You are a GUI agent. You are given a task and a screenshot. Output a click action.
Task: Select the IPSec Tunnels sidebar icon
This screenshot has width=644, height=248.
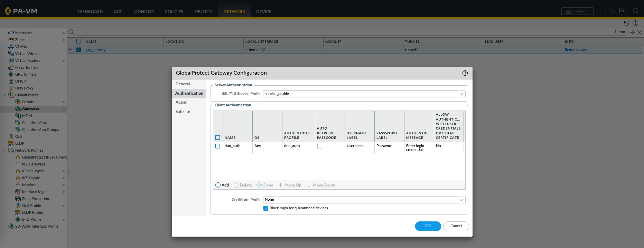pos(11,67)
